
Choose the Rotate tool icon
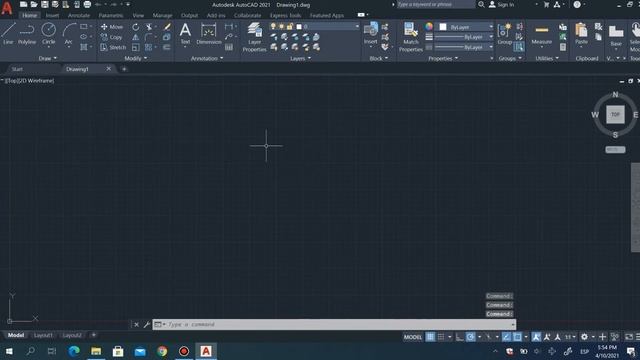pos(136,27)
